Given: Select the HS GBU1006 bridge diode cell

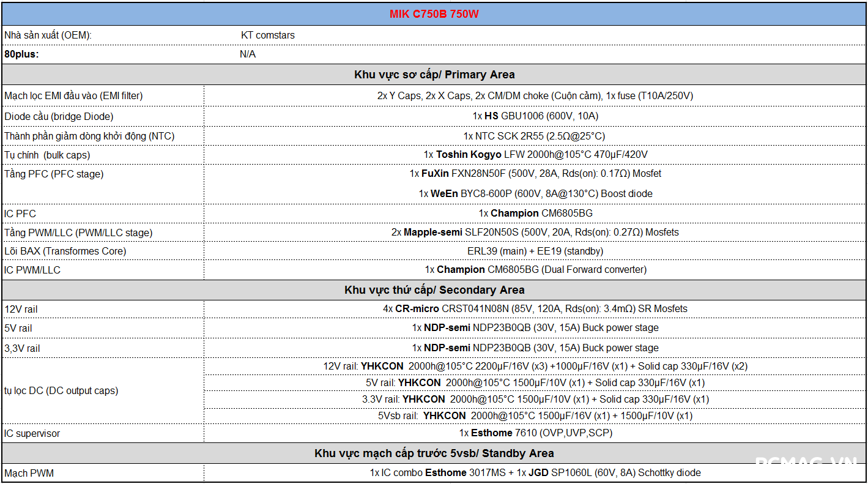Looking at the screenshot, I should [x=535, y=116].
